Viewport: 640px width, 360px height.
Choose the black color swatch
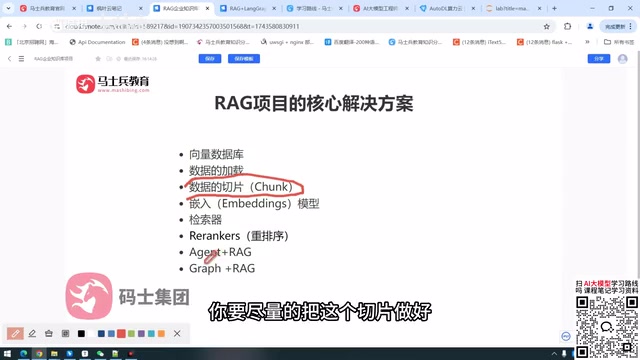click(81, 333)
